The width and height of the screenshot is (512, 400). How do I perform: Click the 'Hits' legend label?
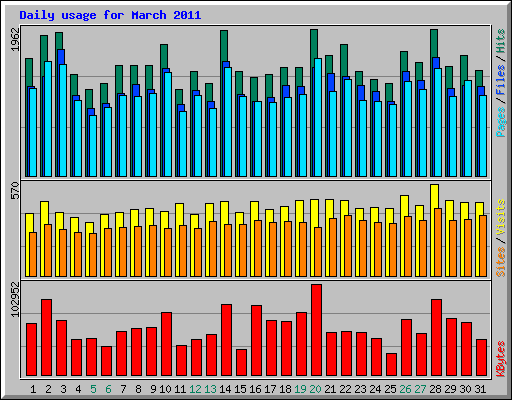pos(501,41)
